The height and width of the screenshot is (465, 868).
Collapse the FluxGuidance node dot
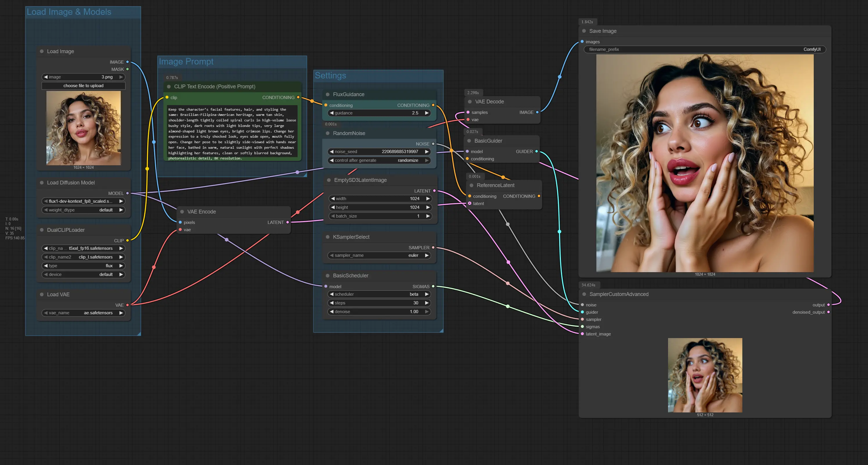coord(328,94)
